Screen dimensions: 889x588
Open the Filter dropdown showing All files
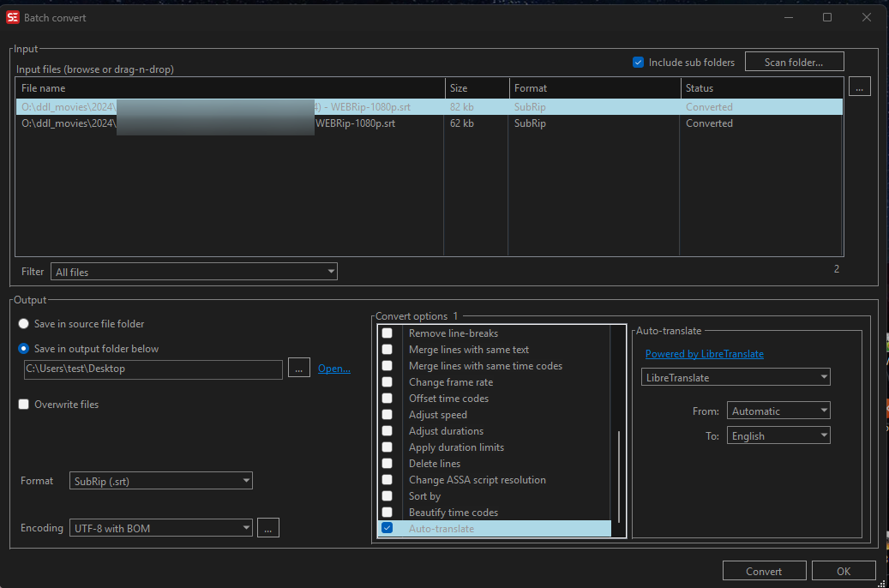[x=194, y=272]
